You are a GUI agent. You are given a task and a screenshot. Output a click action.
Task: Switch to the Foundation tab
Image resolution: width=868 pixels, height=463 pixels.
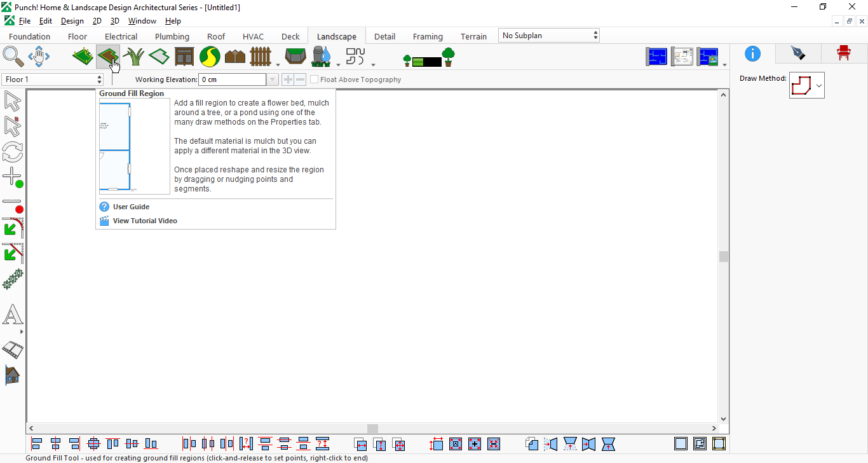[30, 36]
